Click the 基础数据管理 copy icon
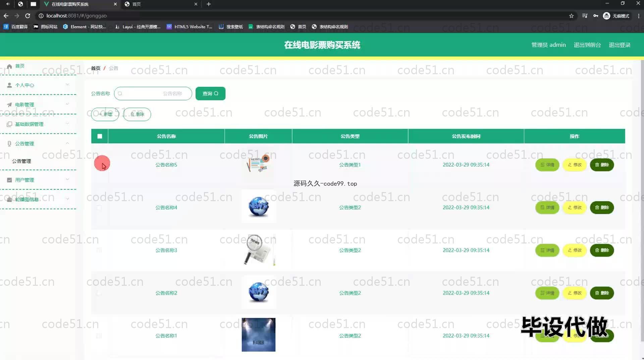644x360 pixels. (x=9, y=124)
